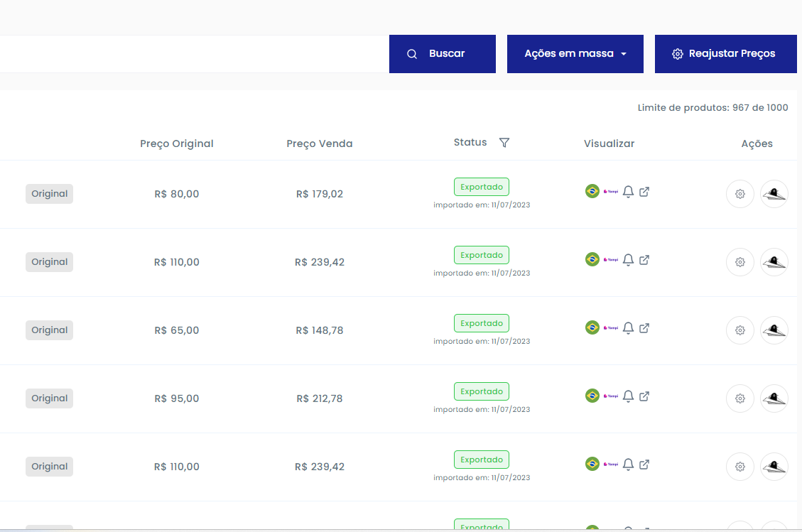Click the Exportado status in the R$ 212,78 row
Image resolution: width=802 pixels, height=532 pixels.
[482, 391]
